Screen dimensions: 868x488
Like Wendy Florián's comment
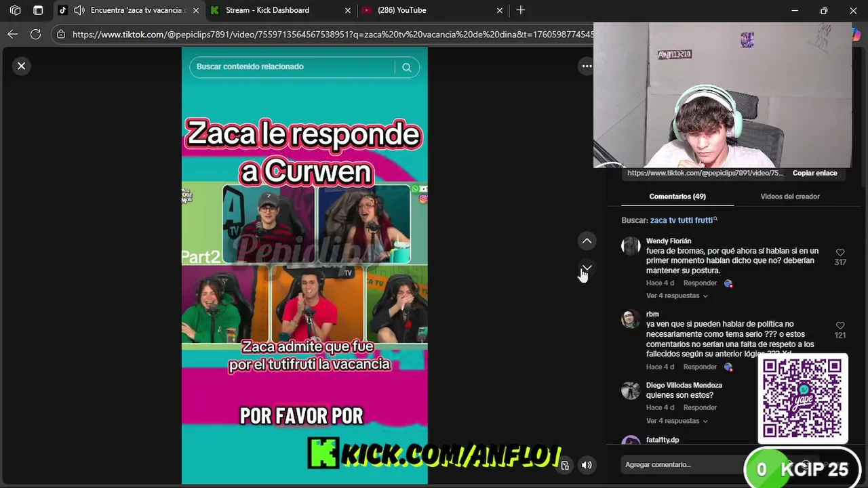pyautogui.click(x=840, y=252)
